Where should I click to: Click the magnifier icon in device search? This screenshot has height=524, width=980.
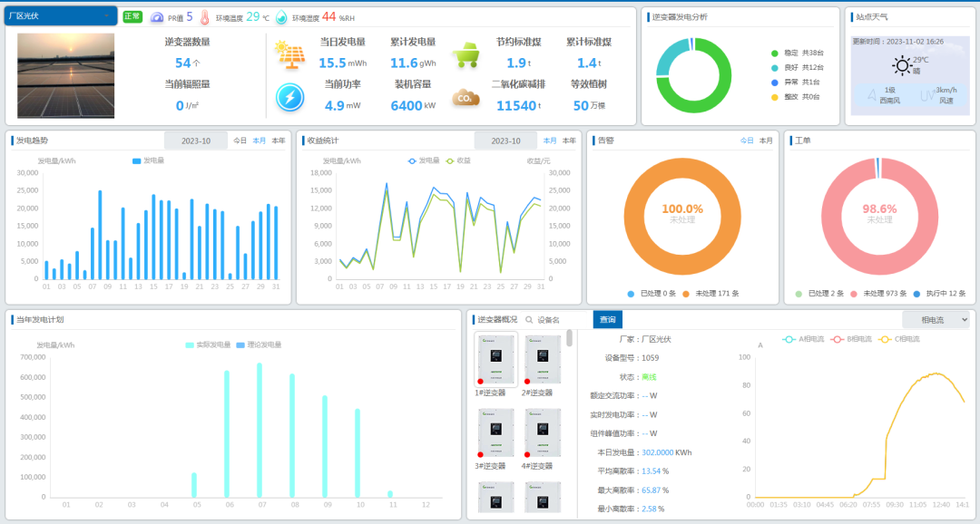pyautogui.click(x=529, y=320)
